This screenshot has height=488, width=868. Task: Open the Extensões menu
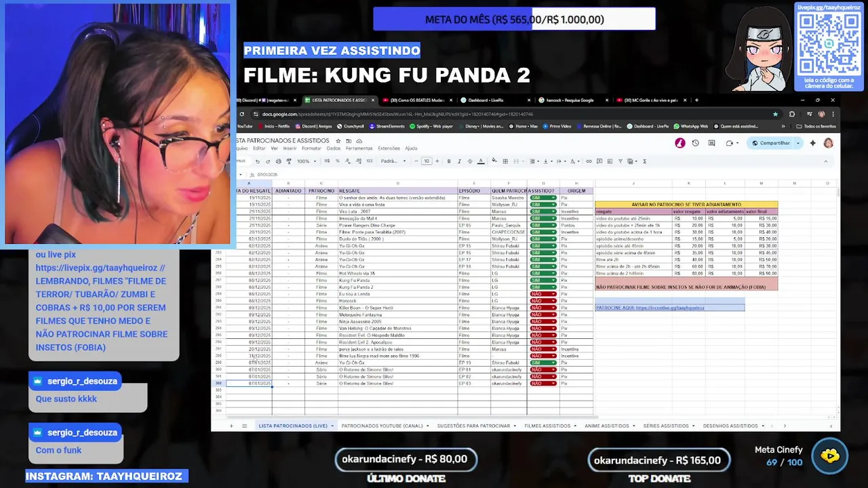click(x=389, y=148)
